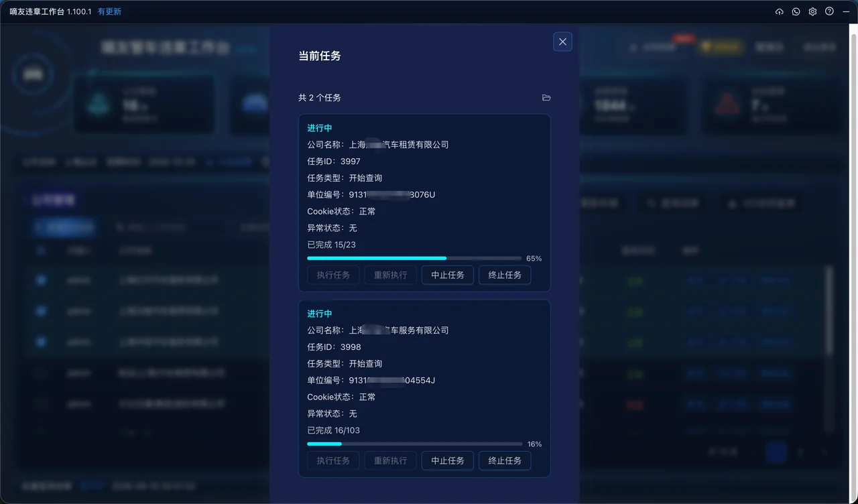This screenshot has height=504, width=858.
Task: Click 执行任务 for task 3998
Action: tap(333, 460)
